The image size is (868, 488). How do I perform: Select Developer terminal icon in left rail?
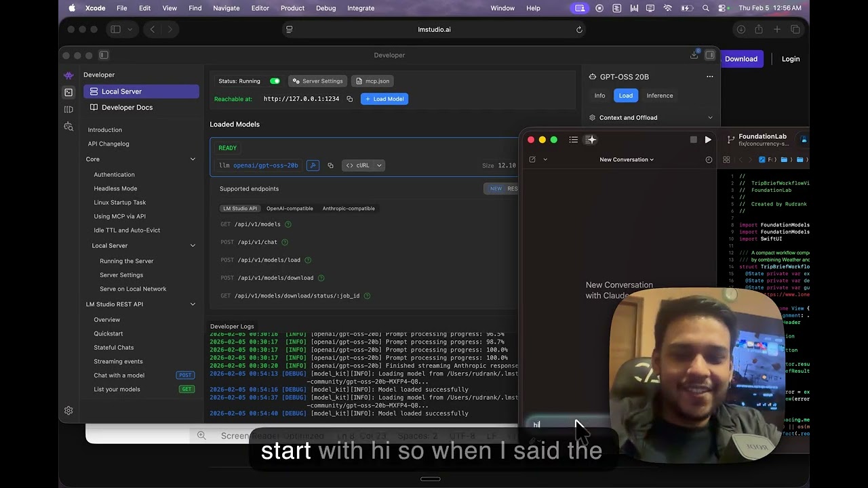[x=68, y=92]
